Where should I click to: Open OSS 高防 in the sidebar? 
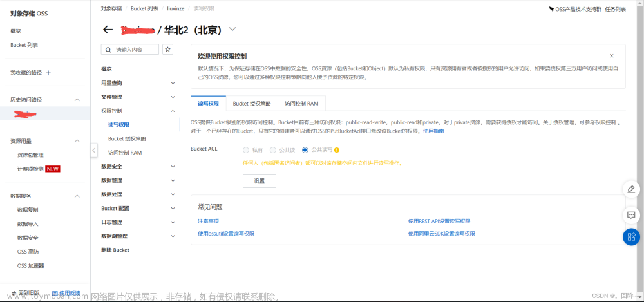tap(28, 252)
